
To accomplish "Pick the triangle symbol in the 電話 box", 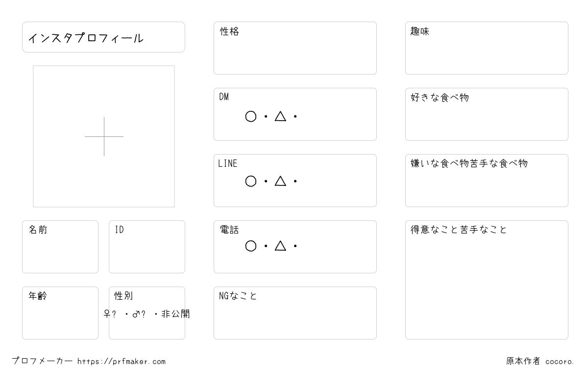I will [x=280, y=246].
